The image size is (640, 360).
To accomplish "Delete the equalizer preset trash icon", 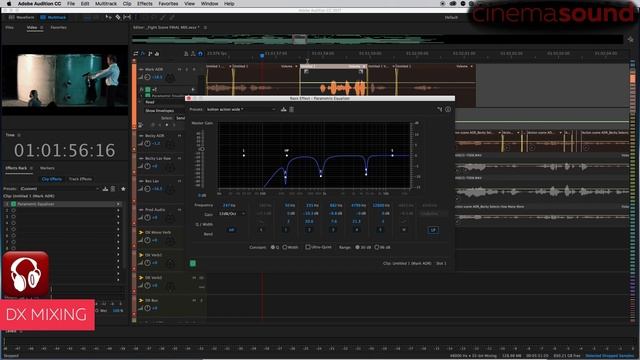I will tap(291, 109).
